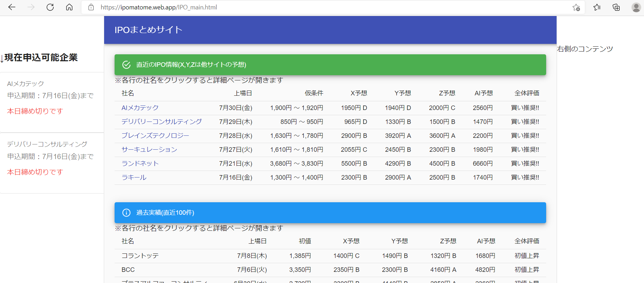The width and height of the screenshot is (644, 283).
Task: Click 1,610円 ～ 1,810円 price range
Action: pos(297,150)
